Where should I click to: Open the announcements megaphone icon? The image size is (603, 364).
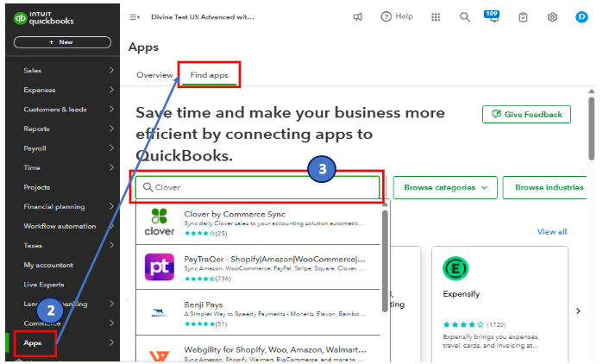(358, 17)
